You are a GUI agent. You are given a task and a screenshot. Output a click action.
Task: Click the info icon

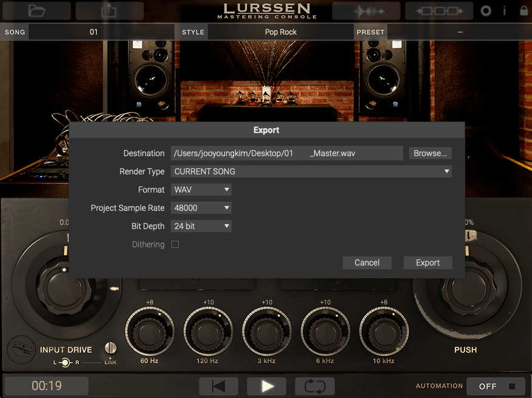tap(504, 11)
